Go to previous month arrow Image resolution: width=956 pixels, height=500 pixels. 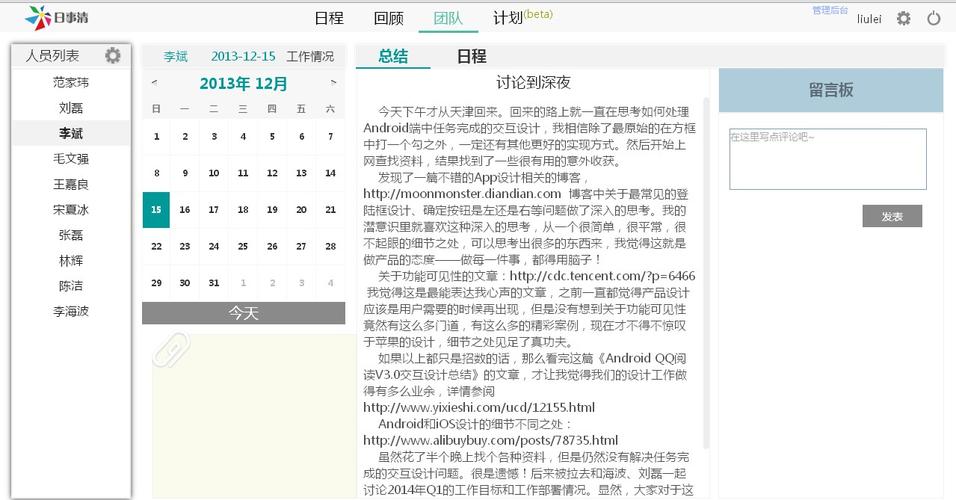(154, 83)
